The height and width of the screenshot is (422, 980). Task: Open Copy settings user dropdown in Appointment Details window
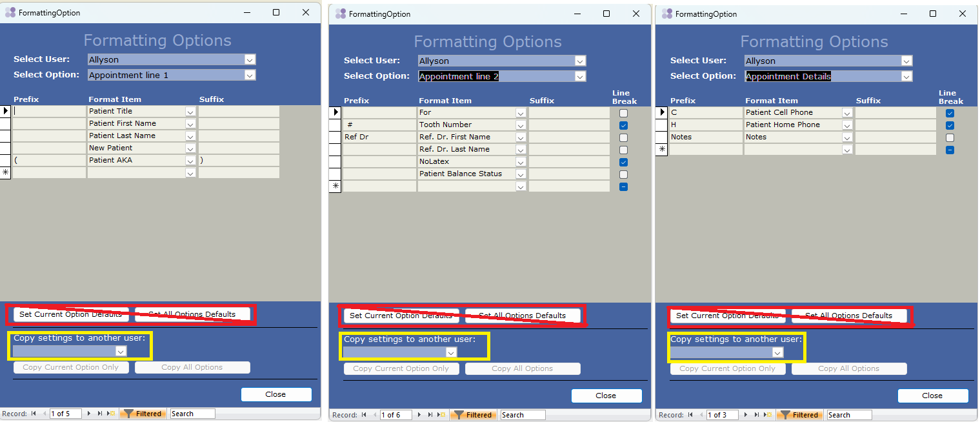click(x=777, y=352)
